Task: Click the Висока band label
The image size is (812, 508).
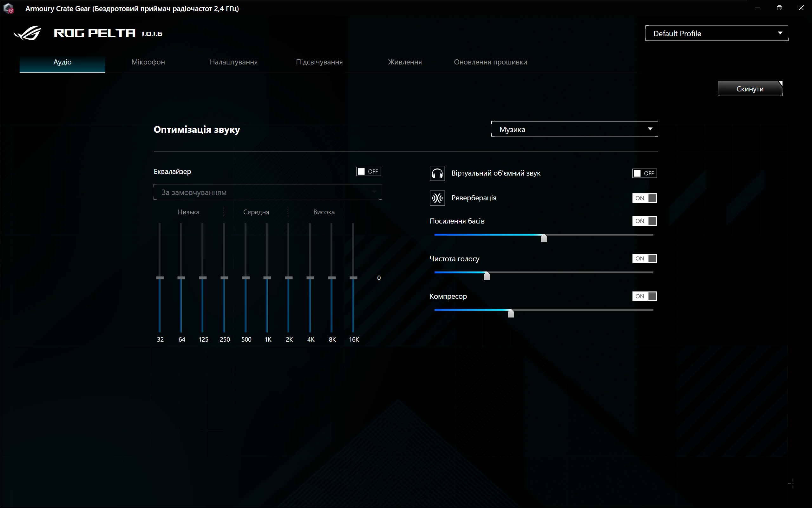Action: click(x=324, y=212)
